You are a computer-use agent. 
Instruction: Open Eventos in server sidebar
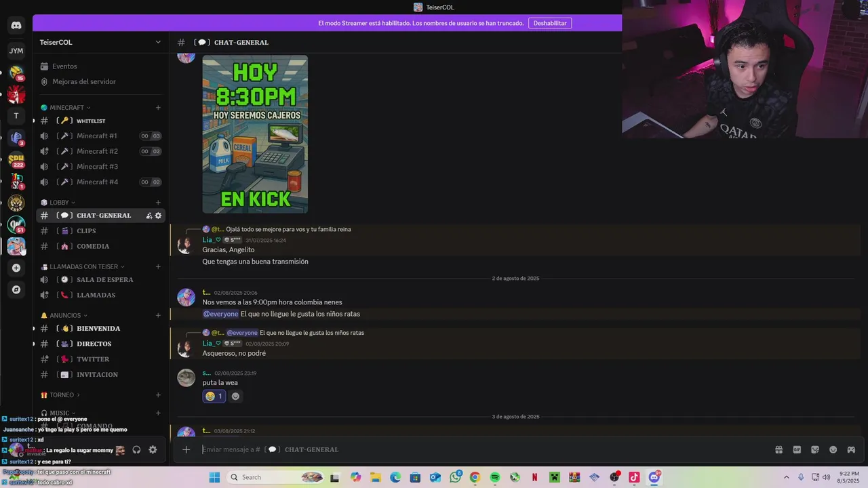pos(100,66)
